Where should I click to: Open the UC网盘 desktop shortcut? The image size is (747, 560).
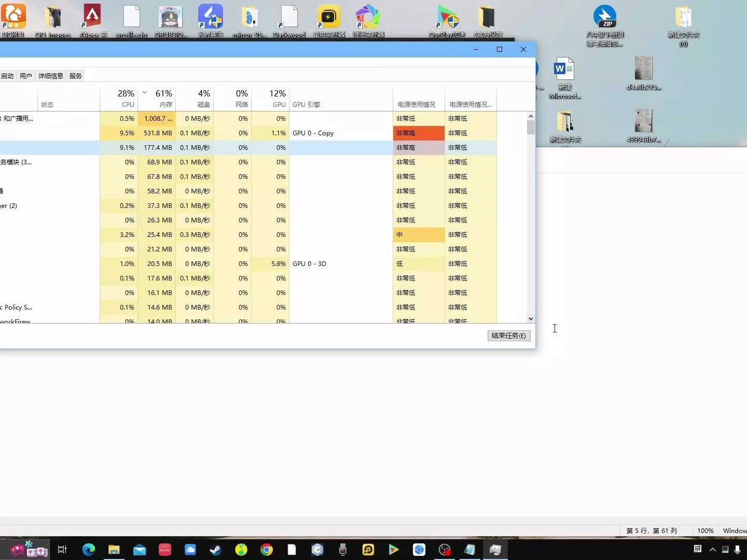(x=13, y=20)
